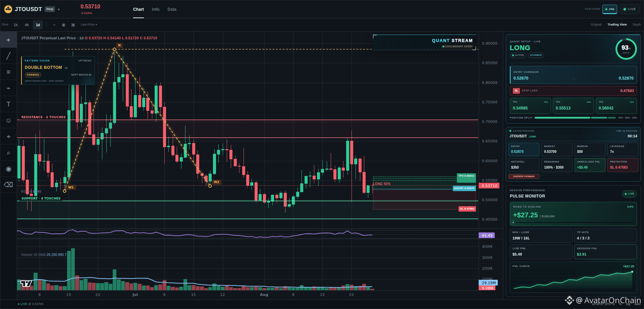644x309 pixels.
Task: Click the TradingView logo on the chart
Action: pyautogui.click(x=26, y=284)
